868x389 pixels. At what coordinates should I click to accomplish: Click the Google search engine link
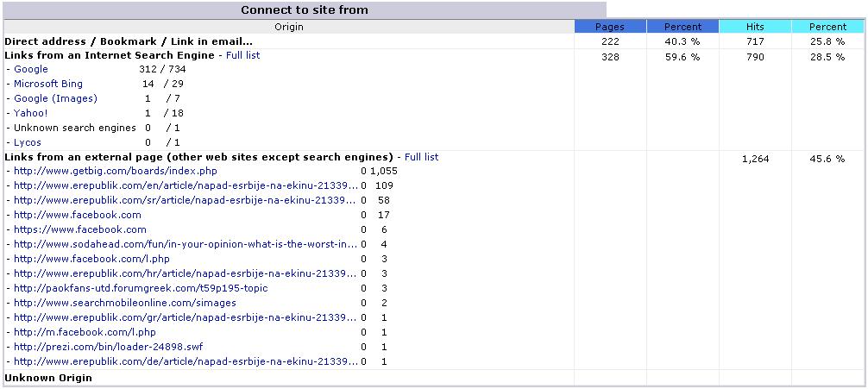pyautogui.click(x=31, y=69)
